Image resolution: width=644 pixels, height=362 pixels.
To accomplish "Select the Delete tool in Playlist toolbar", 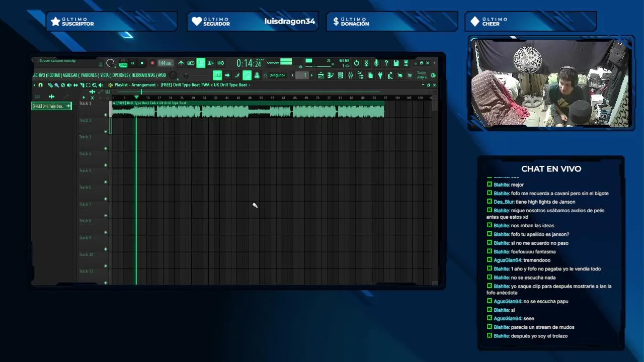I will coord(63,85).
